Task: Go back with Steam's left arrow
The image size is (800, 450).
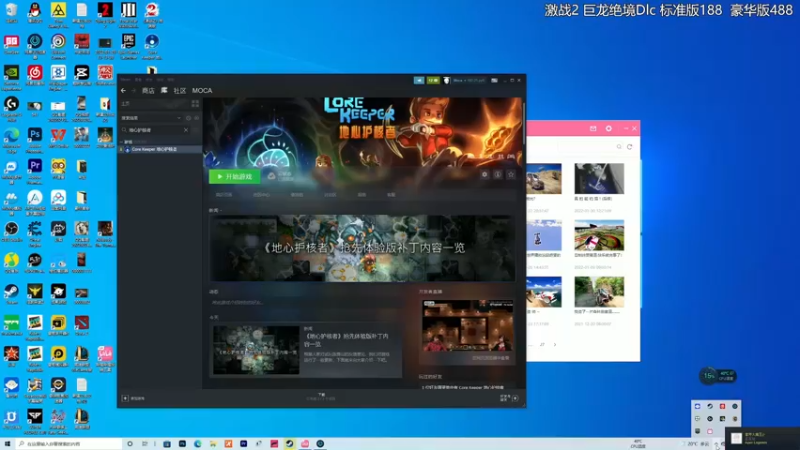Action: coord(123,90)
